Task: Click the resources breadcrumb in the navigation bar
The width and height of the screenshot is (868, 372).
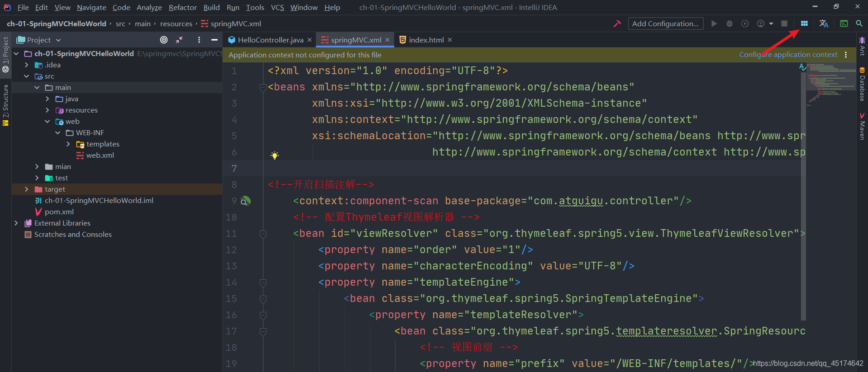Action: click(176, 24)
